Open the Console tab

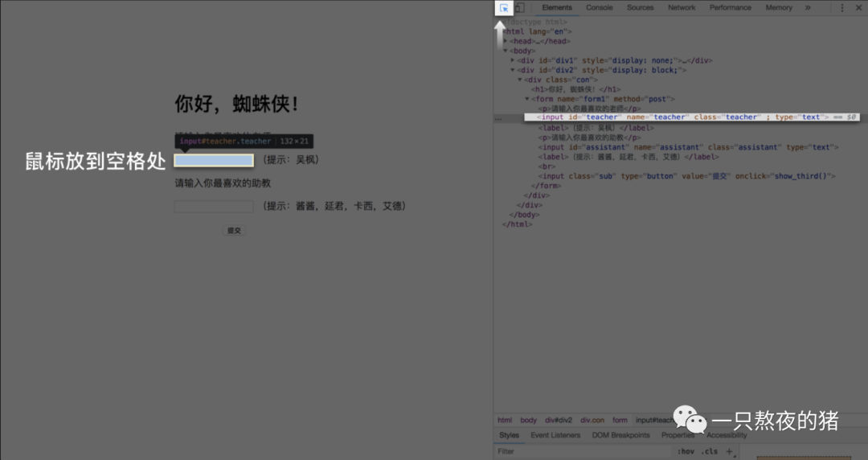(x=600, y=8)
